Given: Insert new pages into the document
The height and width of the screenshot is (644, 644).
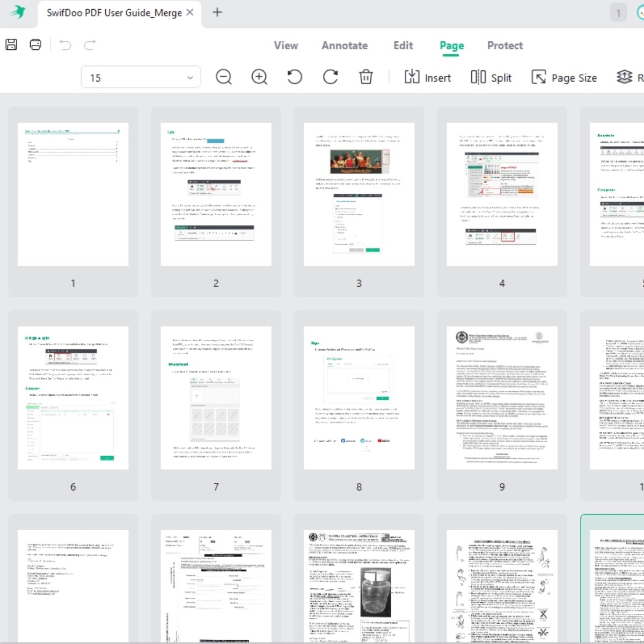Looking at the screenshot, I should [x=428, y=77].
